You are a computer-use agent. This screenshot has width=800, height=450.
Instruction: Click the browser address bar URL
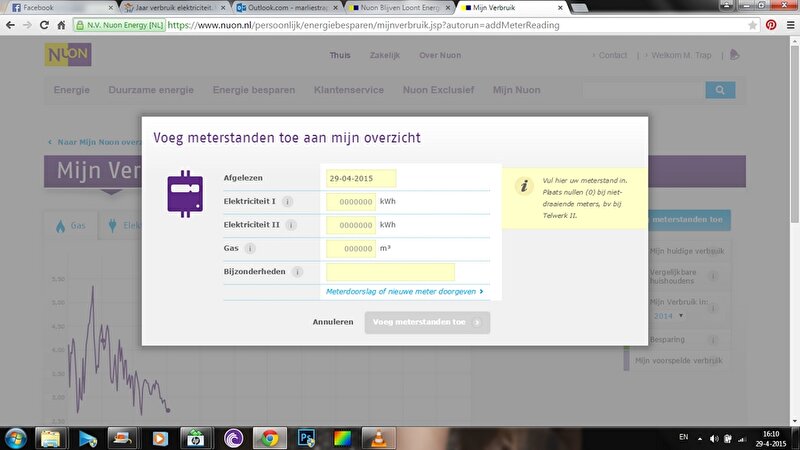(363, 25)
